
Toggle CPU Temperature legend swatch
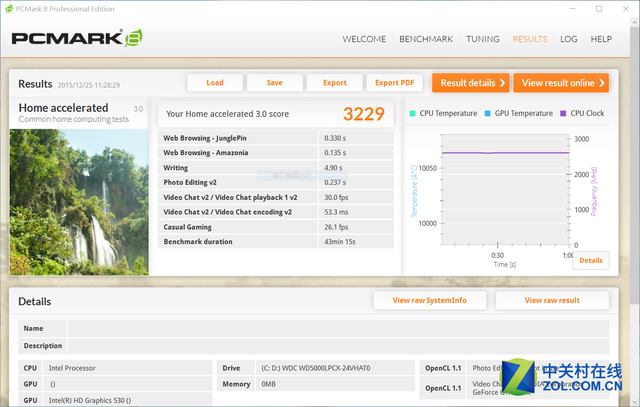point(413,113)
